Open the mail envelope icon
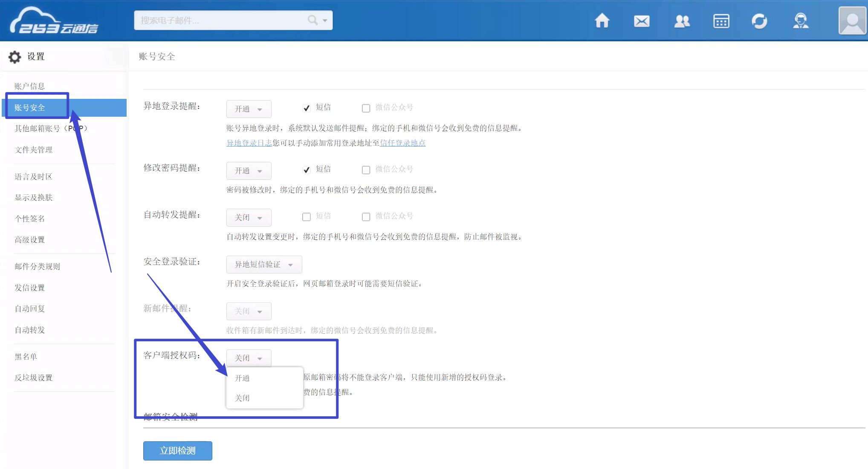This screenshot has width=868, height=469. tap(642, 21)
